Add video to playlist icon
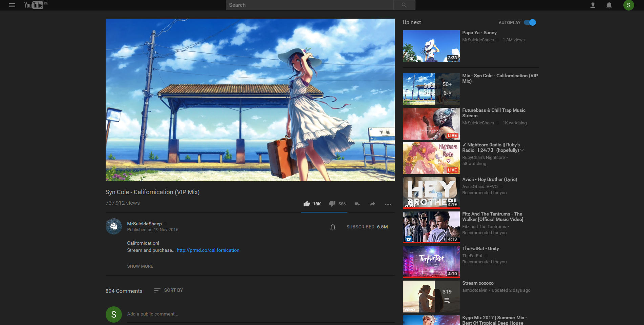644x325 pixels. coord(357,204)
